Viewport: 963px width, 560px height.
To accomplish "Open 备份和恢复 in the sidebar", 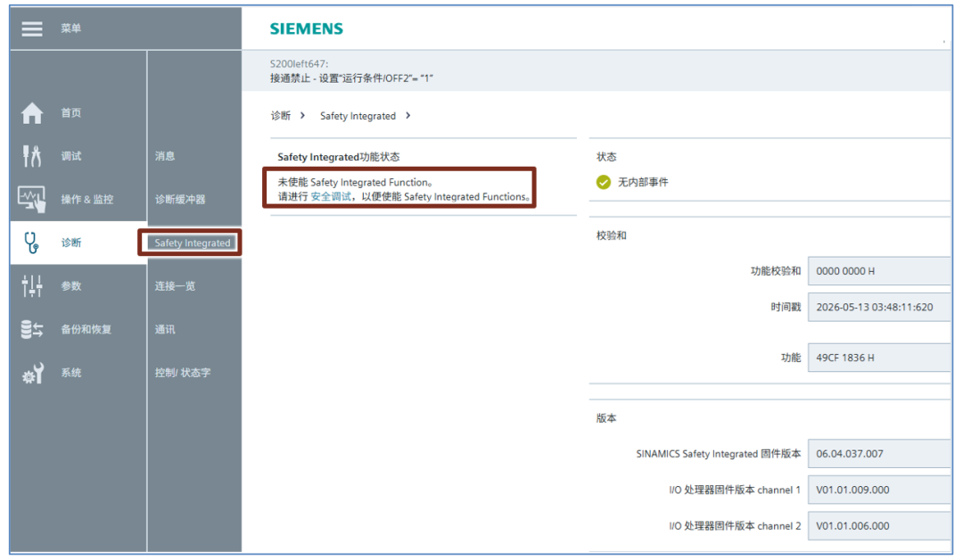I will tap(86, 329).
